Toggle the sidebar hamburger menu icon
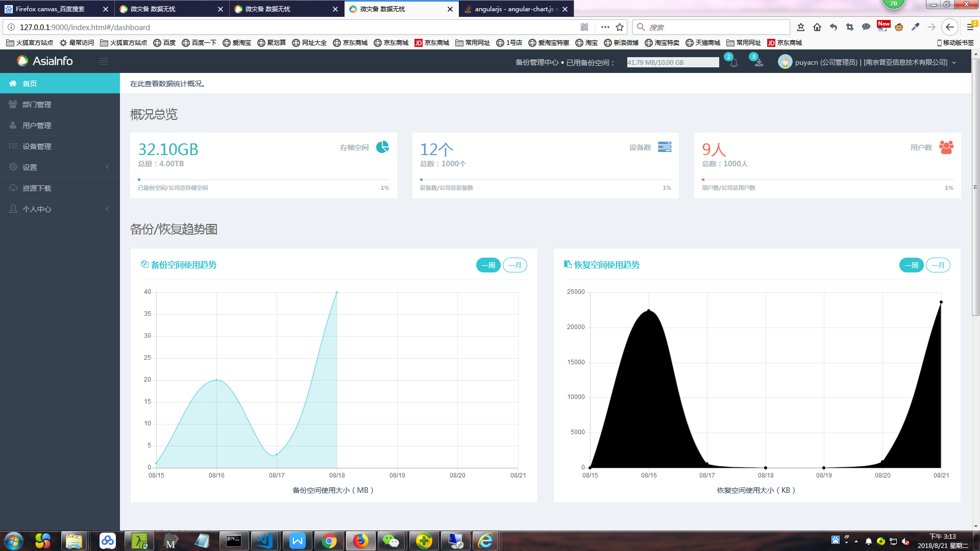 [104, 62]
